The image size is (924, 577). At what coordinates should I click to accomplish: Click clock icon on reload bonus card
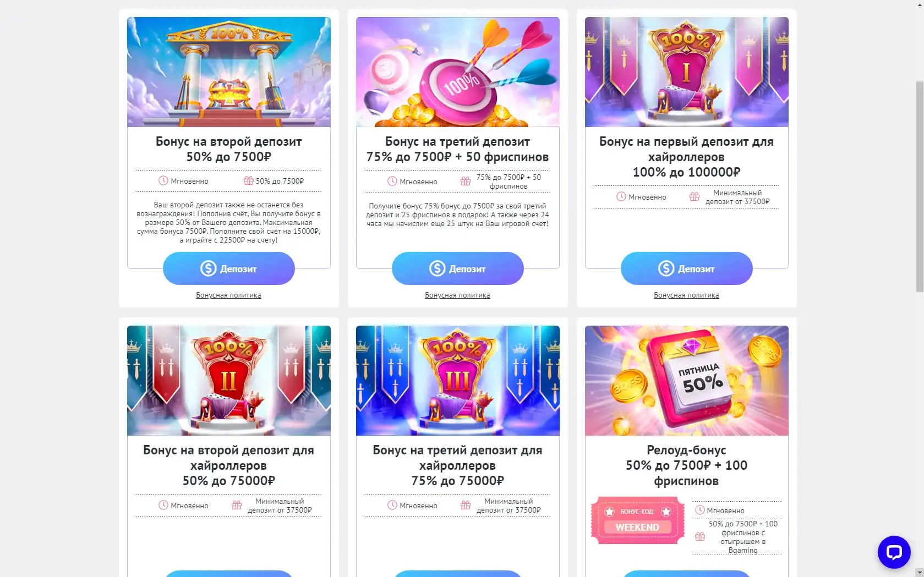[700, 510]
